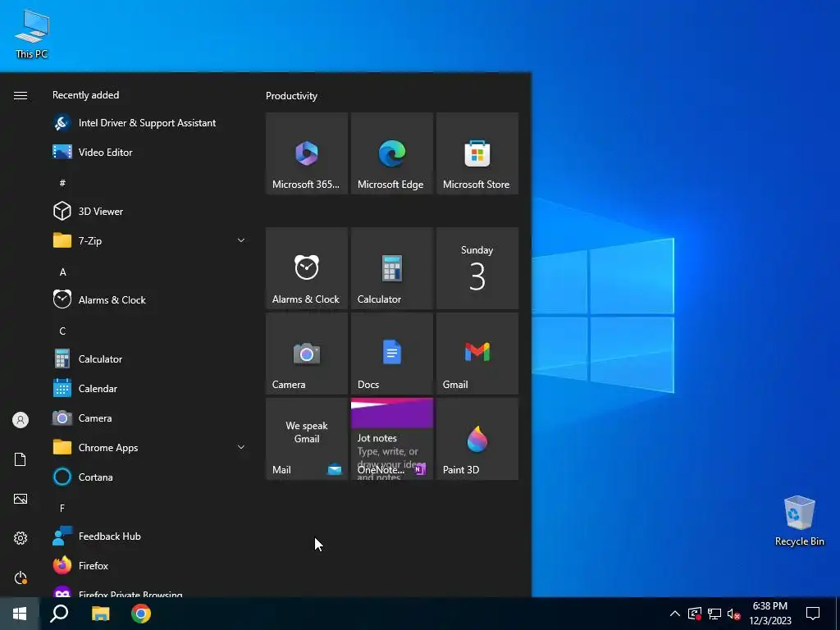Viewport: 840px width, 630px height.
Task: Open the taskbar clock and date
Action: coord(769,614)
